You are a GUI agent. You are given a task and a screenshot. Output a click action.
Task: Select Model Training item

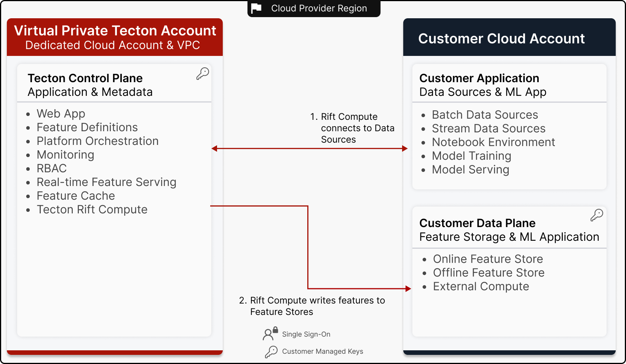[472, 156]
